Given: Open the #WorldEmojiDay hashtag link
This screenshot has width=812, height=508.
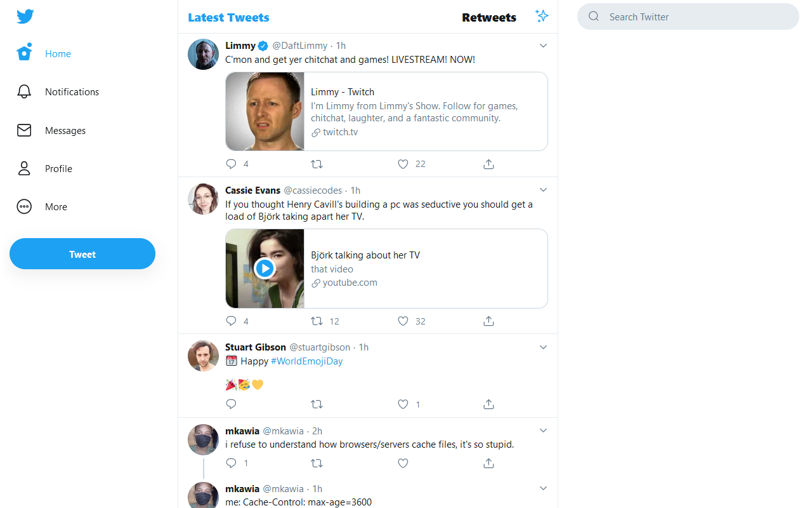Looking at the screenshot, I should click(306, 361).
